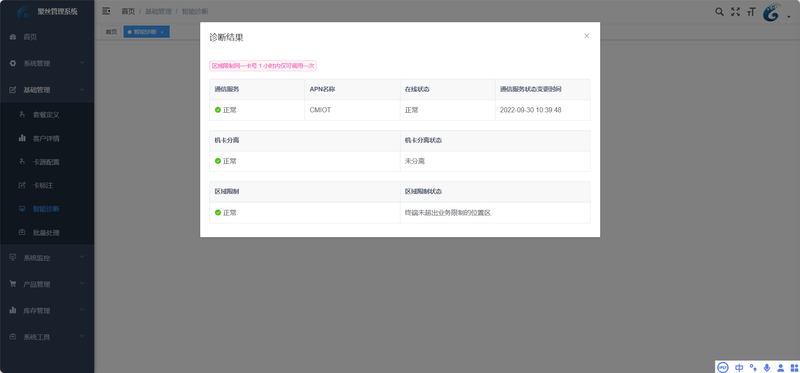Click the IME grid toolbox icon
Image resolution: width=800 pixels, height=373 pixels.
tap(793, 367)
